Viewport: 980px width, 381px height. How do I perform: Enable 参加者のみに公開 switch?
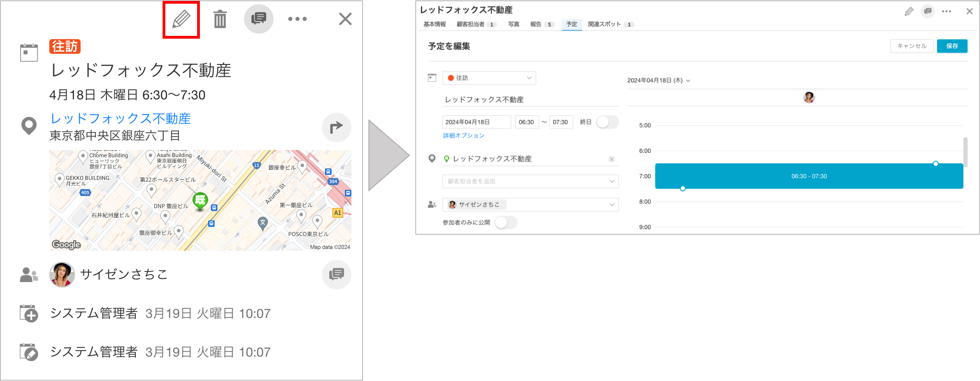pyautogui.click(x=506, y=223)
